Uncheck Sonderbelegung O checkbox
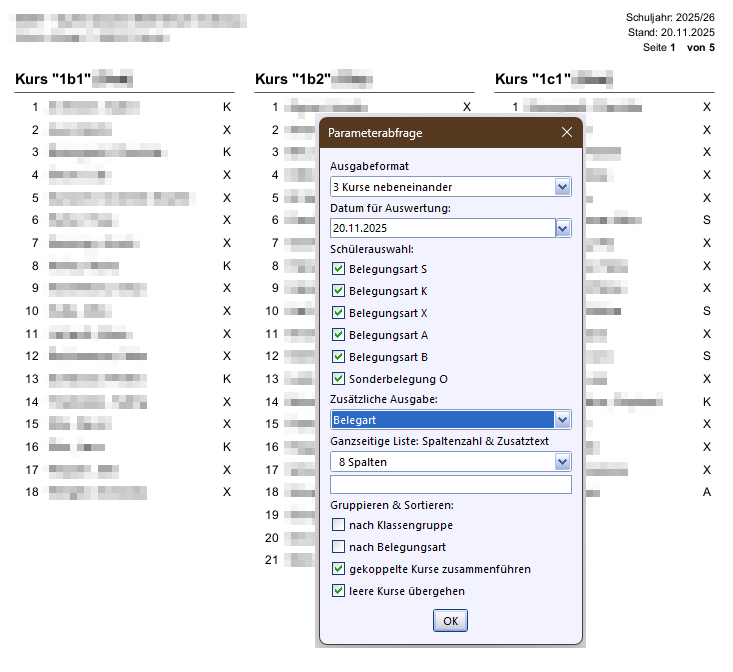This screenshot has width=733, height=672. [x=339, y=379]
